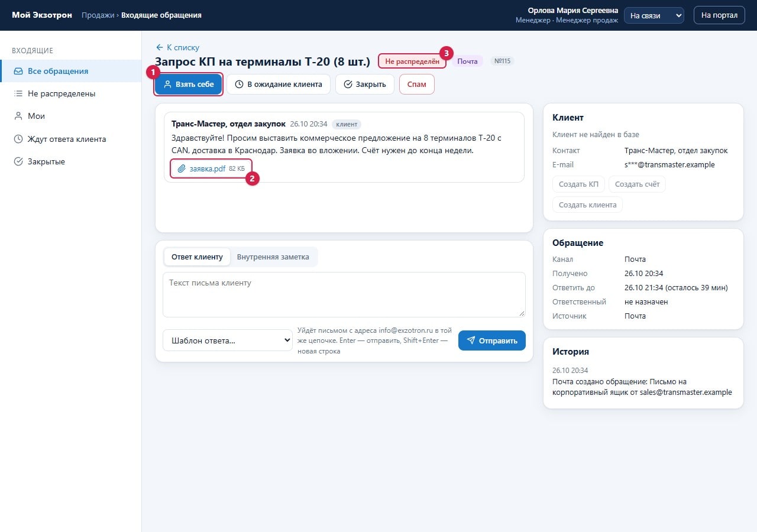Mark the request as Спам
This screenshot has width=757, height=532.
coord(417,84)
